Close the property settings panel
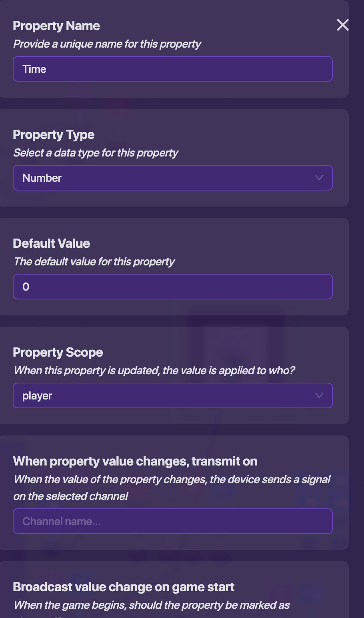 [343, 25]
